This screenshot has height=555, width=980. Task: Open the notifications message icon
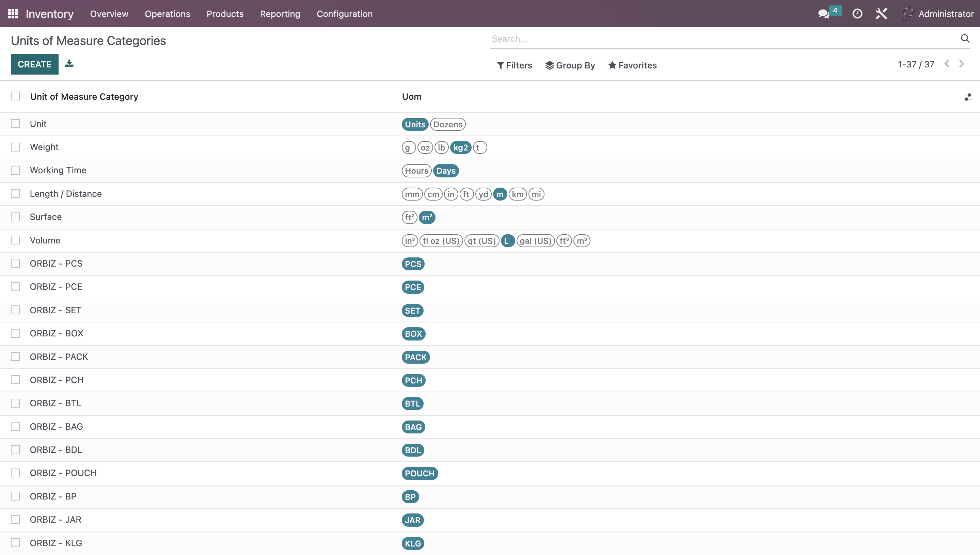(824, 14)
